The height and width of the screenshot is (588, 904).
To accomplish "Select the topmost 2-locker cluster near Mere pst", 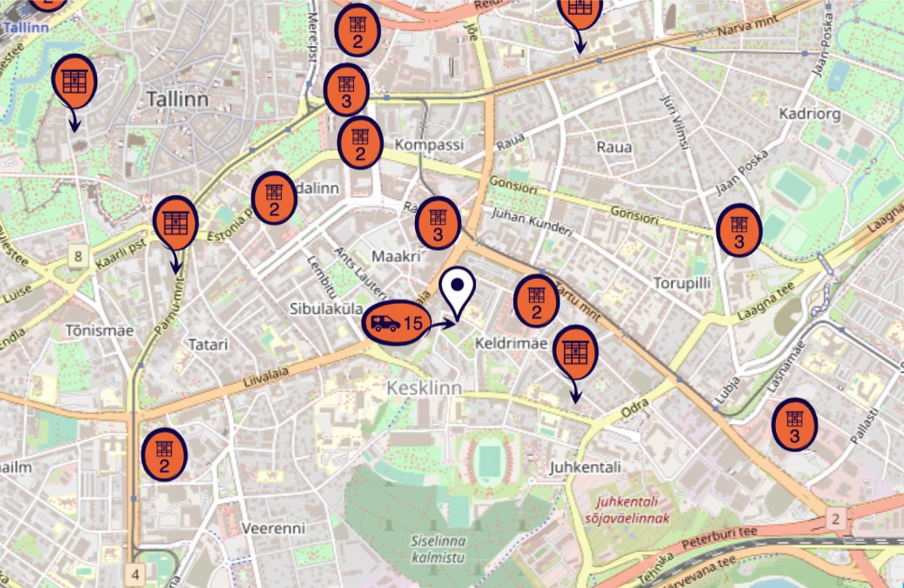I will pos(357,30).
